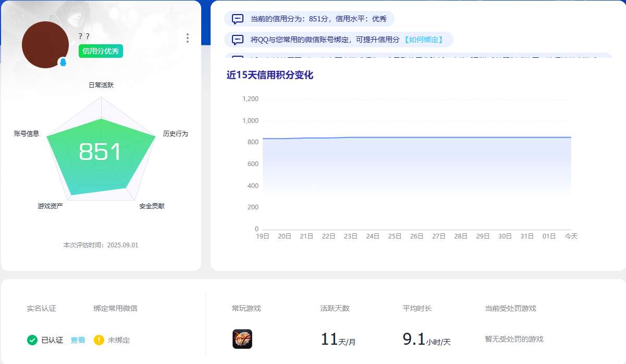Click the QQ penguin badge on avatar
Screen dimensions: 626x364
(63, 62)
